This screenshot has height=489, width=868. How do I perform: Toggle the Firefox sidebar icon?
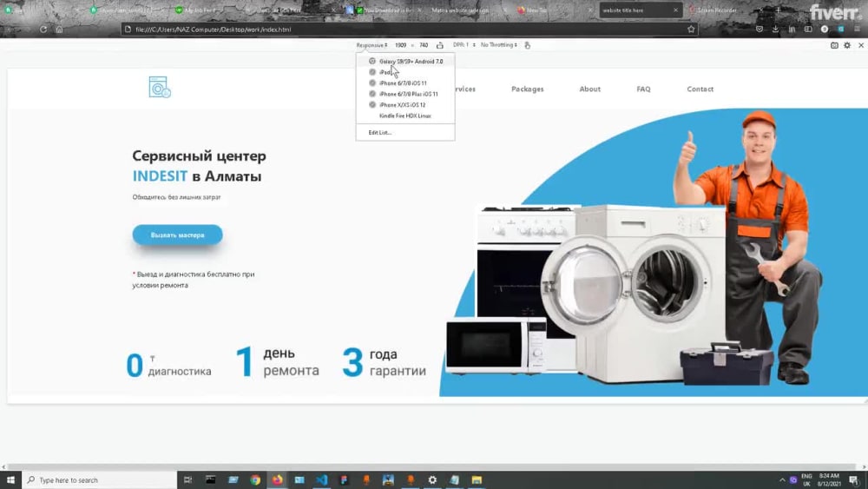[808, 30]
